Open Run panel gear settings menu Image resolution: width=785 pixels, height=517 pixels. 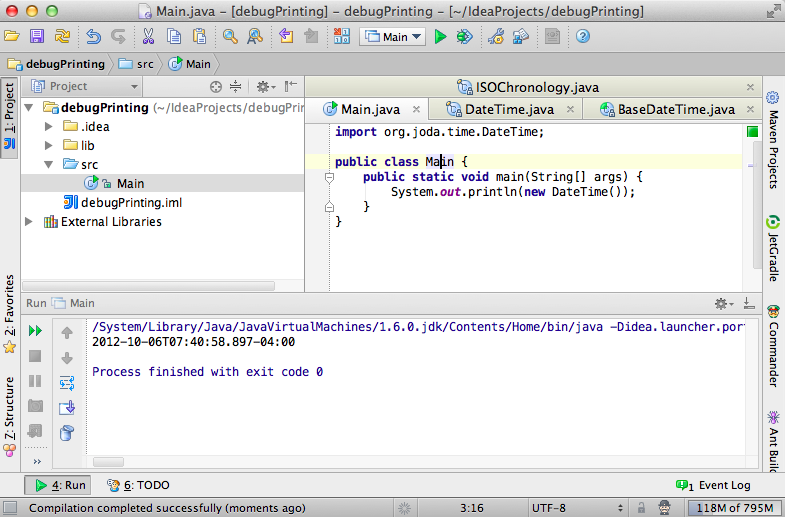[x=724, y=303]
